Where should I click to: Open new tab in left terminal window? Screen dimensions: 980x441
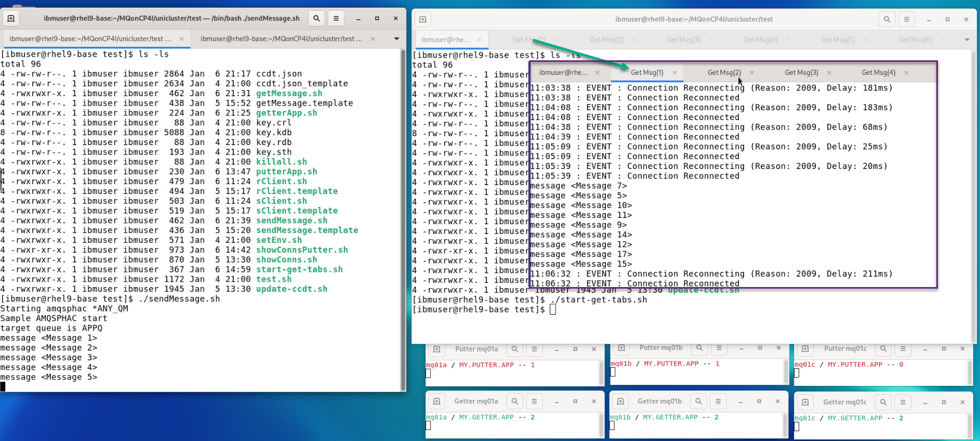pyautogui.click(x=11, y=18)
